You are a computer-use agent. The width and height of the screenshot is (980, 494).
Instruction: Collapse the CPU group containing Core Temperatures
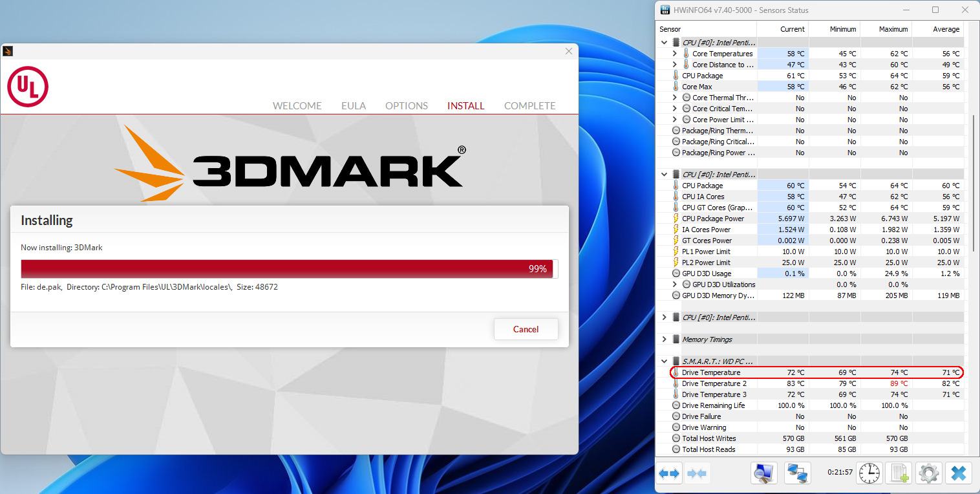click(x=664, y=43)
